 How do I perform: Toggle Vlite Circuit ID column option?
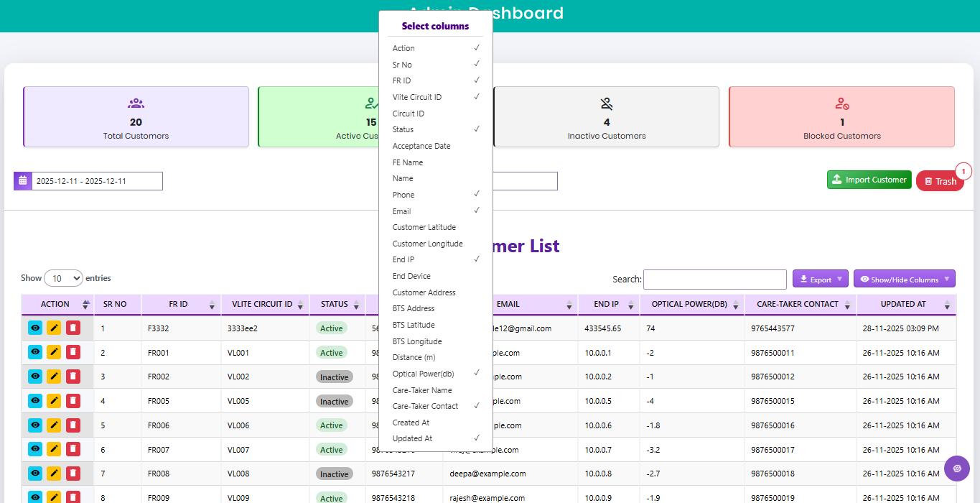[436, 97]
